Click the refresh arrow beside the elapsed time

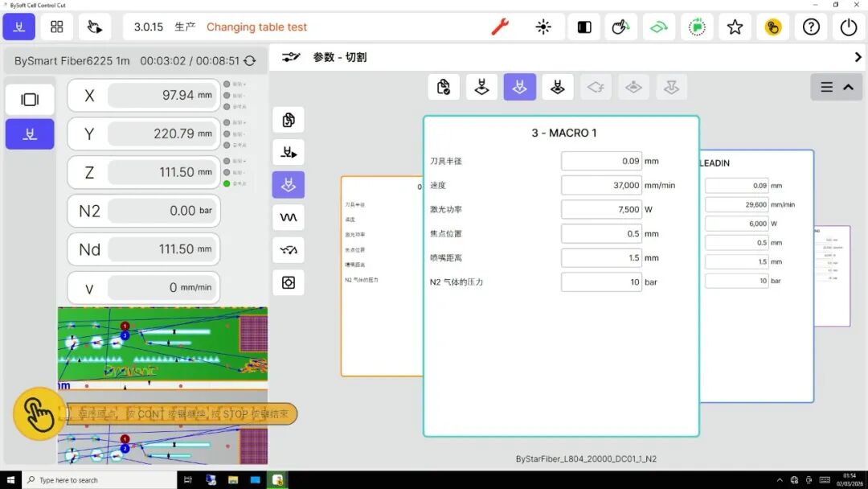pyautogui.click(x=250, y=61)
